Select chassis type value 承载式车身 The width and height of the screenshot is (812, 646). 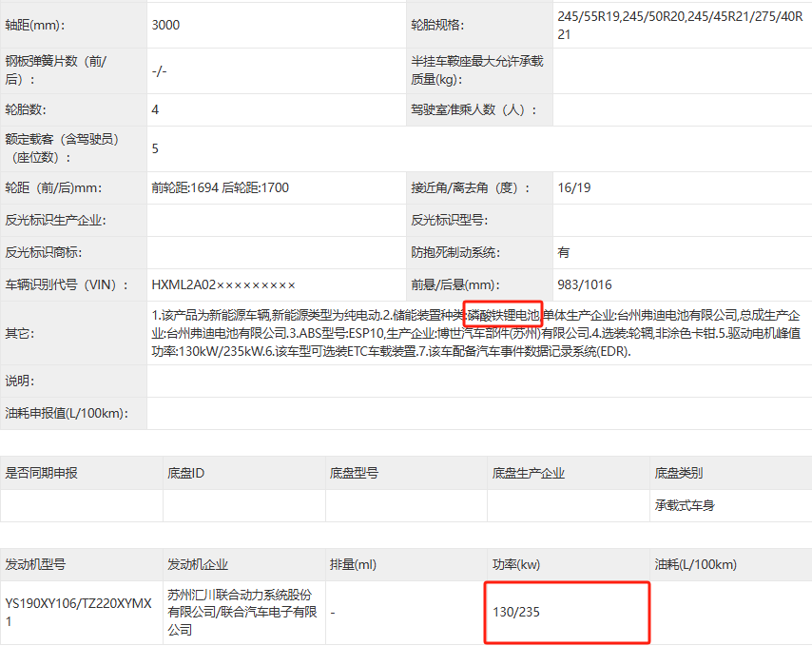[x=685, y=505]
